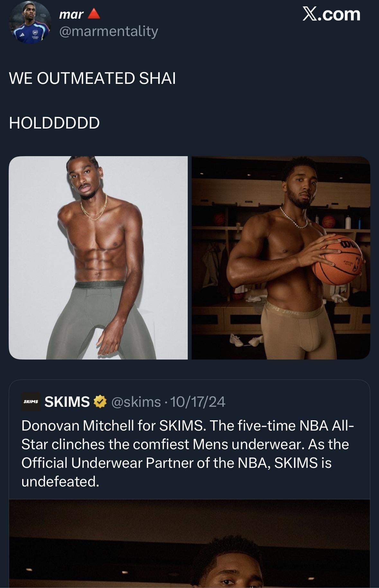Open the SKIMS account avatar
This screenshot has width=379, height=588.
(x=31, y=402)
